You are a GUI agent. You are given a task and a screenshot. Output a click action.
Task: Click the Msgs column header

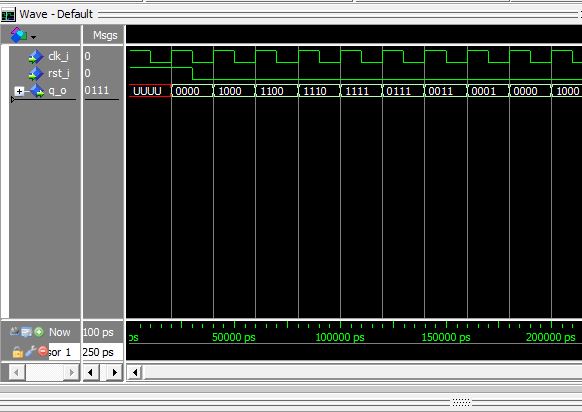[x=105, y=35]
